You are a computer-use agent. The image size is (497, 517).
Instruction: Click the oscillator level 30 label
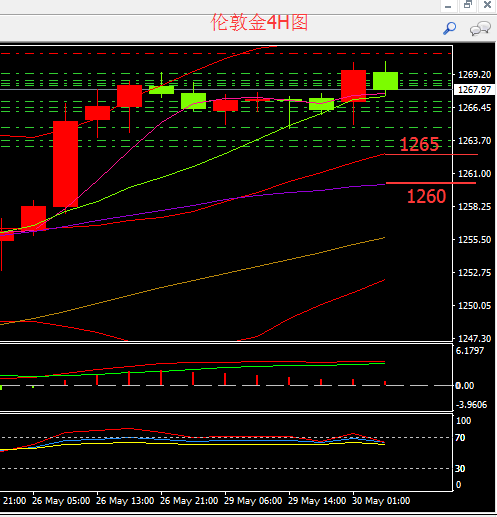[x=460, y=469]
